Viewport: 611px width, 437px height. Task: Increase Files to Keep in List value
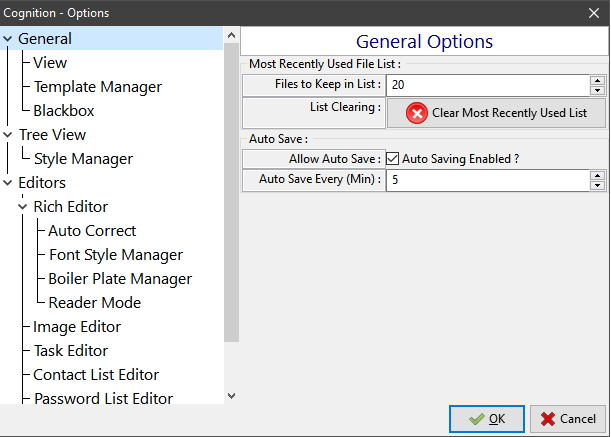[597, 81]
